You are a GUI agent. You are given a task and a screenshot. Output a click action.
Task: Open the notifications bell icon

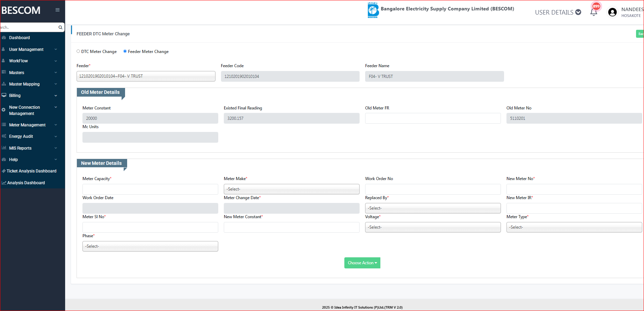[x=593, y=12]
